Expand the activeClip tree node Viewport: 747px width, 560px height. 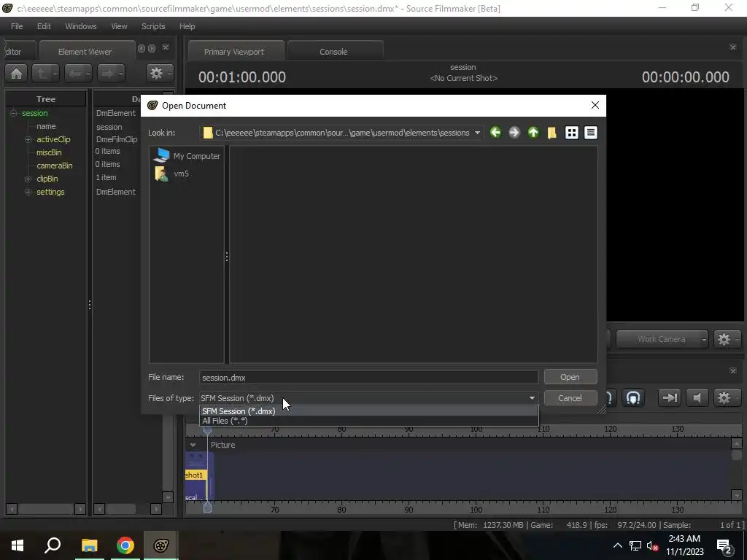28,139
